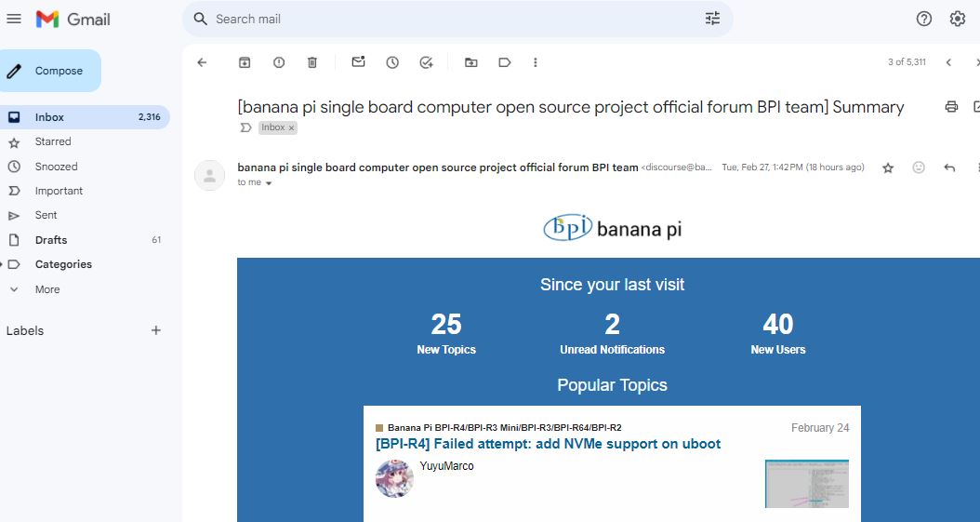The height and width of the screenshot is (522, 980).
Task: Open the Labels tag icon in toolbar
Action: [505, 62]
